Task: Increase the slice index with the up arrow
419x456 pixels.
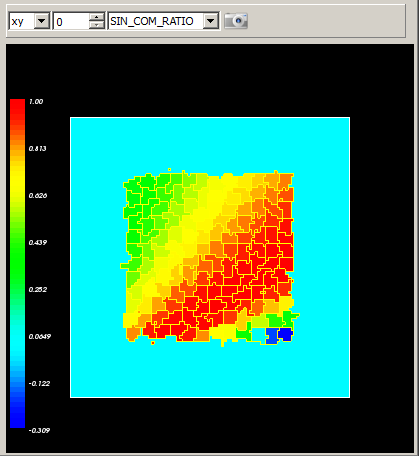Action: pyautogui.click(x=97, y=17)
